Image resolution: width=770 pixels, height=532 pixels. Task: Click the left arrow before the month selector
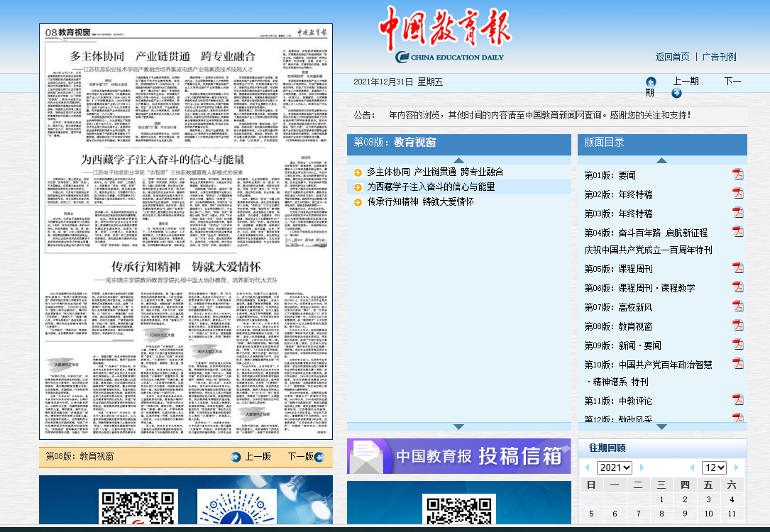tap(693, 467)
